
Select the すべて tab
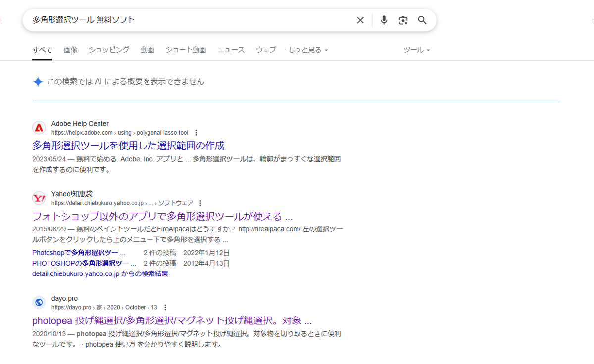(42, 50)
